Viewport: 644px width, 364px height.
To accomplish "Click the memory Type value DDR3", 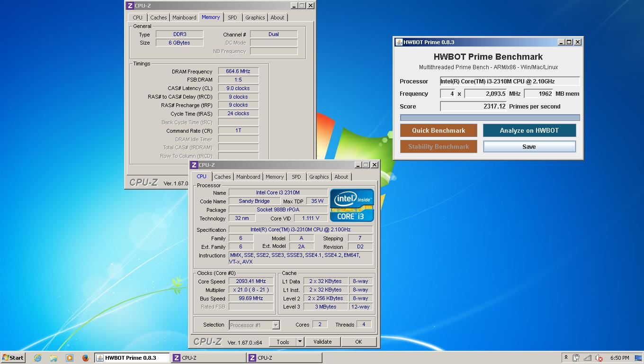I will tap(179, 34).
